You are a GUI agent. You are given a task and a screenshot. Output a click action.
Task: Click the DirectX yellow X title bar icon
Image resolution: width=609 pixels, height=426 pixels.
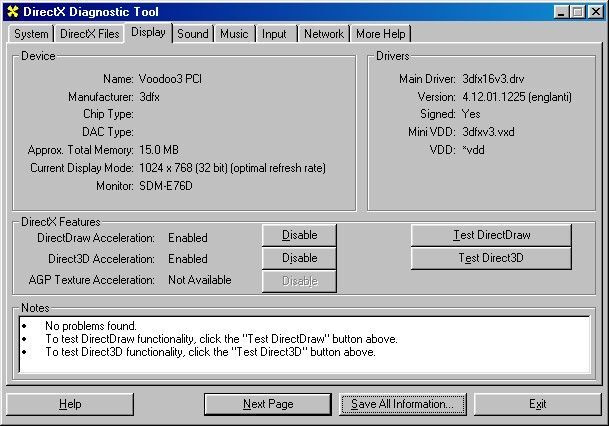pyautogui.click(x=13, y=12)
